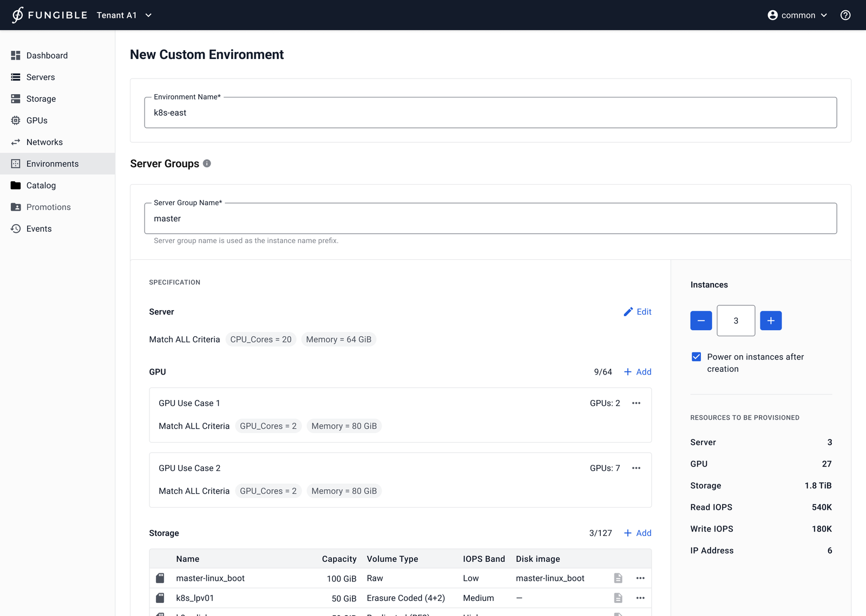Click document icon for master-linux_boot volume

click(x=618, y=578)
